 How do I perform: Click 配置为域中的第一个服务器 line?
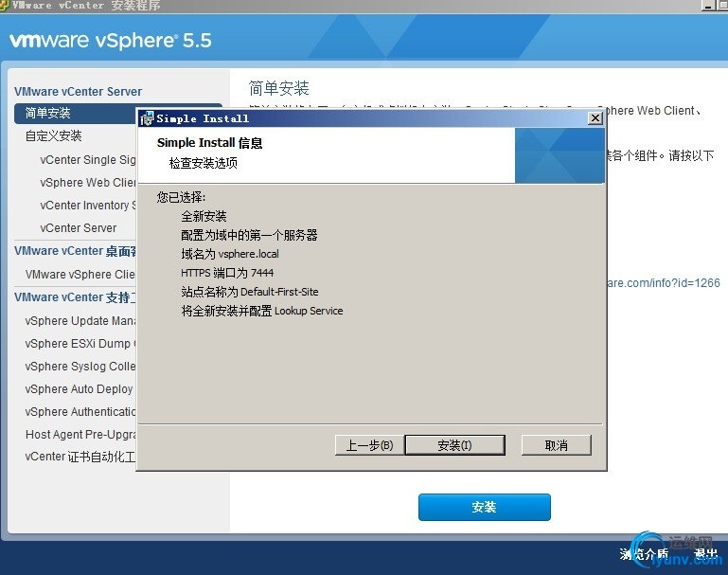pyautogui.click(x=249, y=235)
